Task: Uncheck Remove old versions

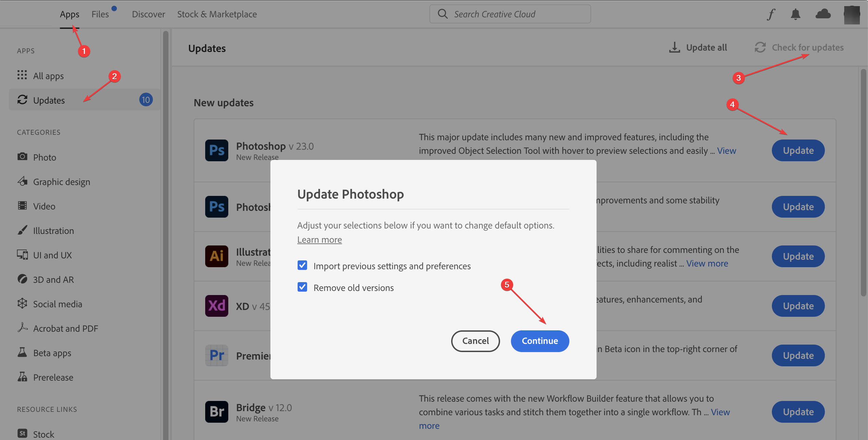Action: pos(302,287)
